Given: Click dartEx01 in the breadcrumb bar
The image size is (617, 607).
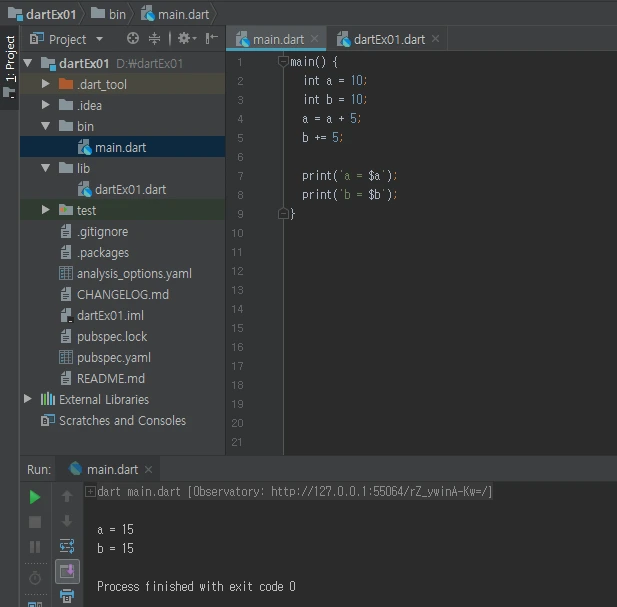Looking at the screenshot, I should (42, 15).
